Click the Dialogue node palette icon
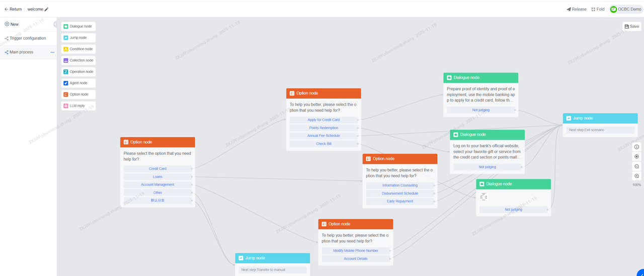 66,26
